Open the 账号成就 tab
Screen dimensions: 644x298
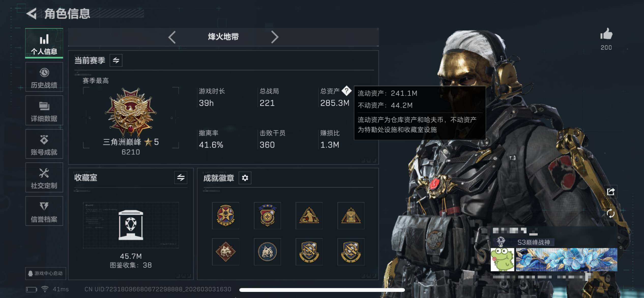click(44, 144)
